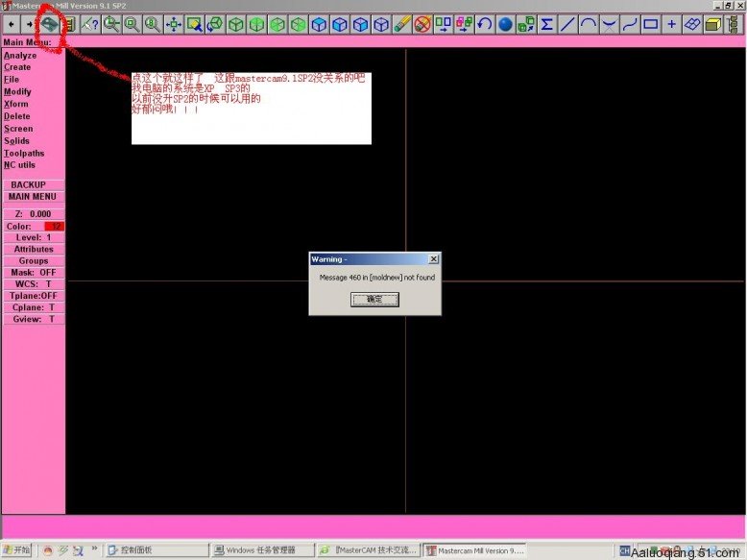Click the MAIN MENU button

pyautogui.click(x=34, y=197)
